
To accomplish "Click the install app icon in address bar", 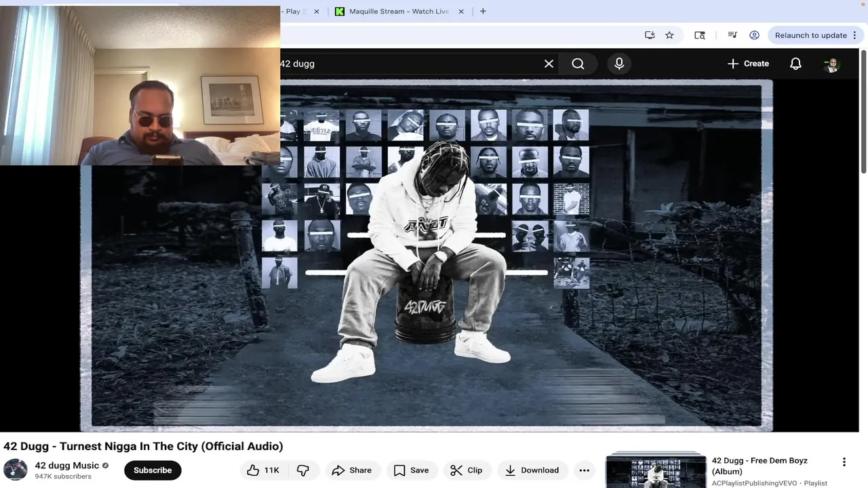I will [650, 35].
